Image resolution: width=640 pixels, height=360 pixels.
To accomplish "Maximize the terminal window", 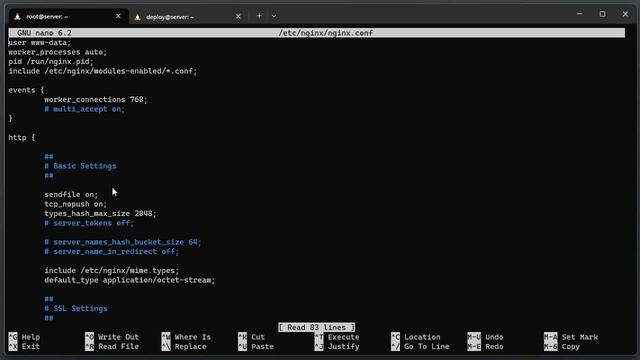I will [602, 14].
